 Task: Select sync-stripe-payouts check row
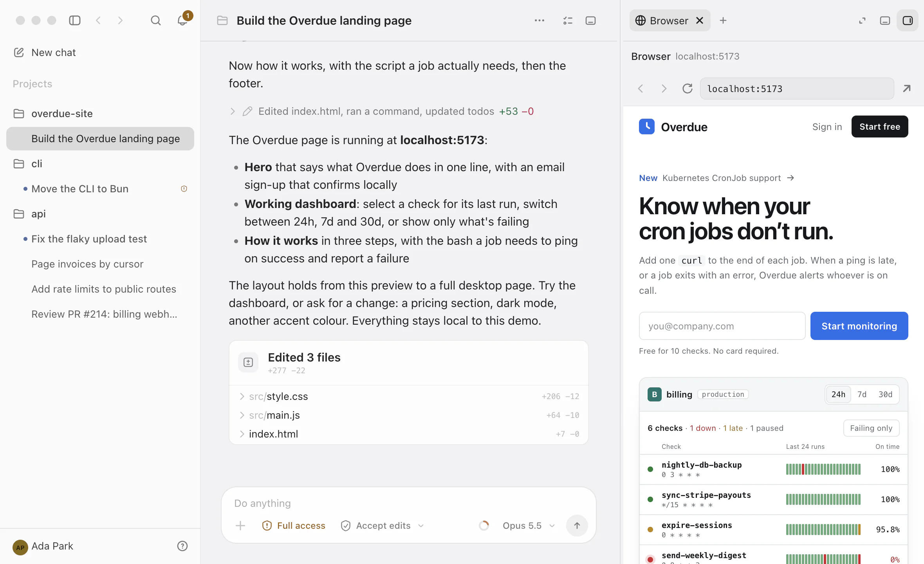pos(773,499)
